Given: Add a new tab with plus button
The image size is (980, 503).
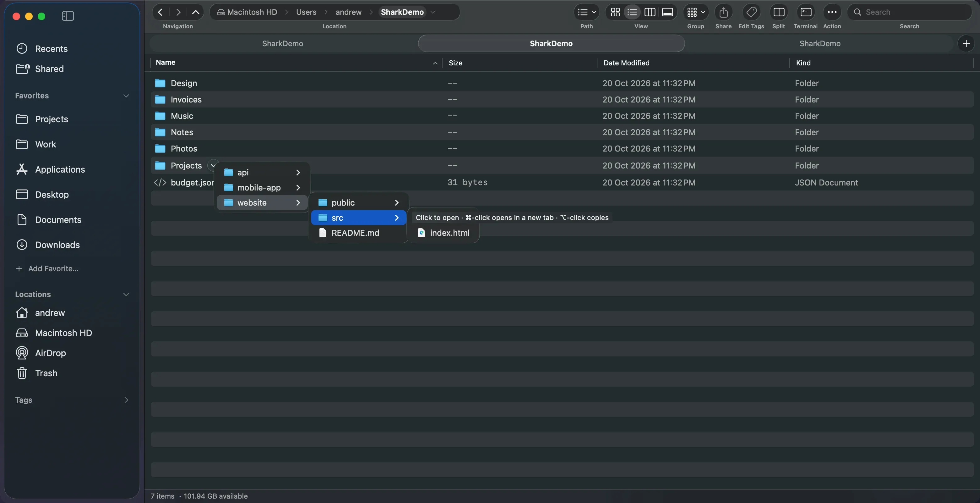Looking at the screenshot, I should (x=966, y=43).
